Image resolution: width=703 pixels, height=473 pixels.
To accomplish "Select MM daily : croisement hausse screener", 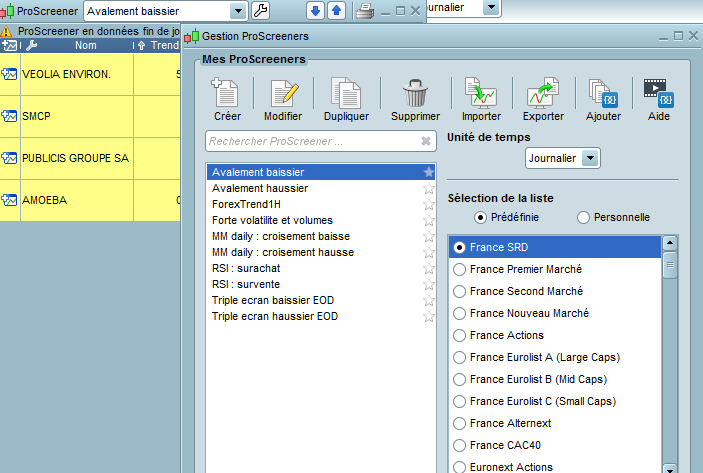I will [x=321, y=252].
